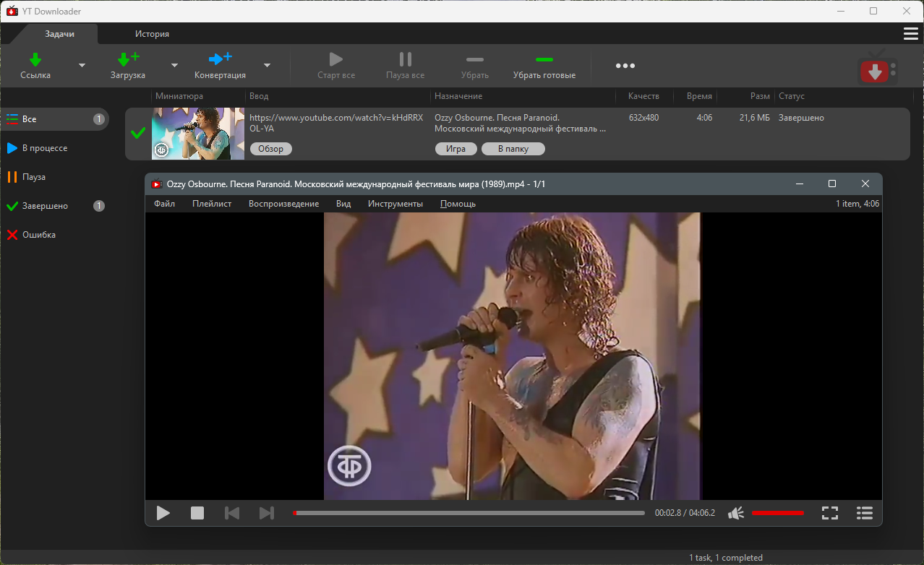Click the В папку button
The height and width of the screenshot is (565, 924).
(513, 149)
